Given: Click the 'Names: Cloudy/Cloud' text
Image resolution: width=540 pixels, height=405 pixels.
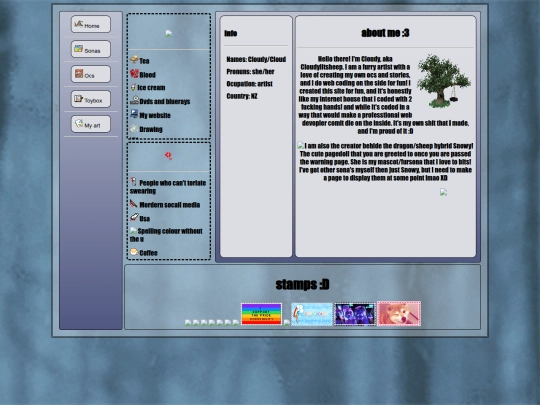Looking at the screenshot, I should (x=256, y=59).
